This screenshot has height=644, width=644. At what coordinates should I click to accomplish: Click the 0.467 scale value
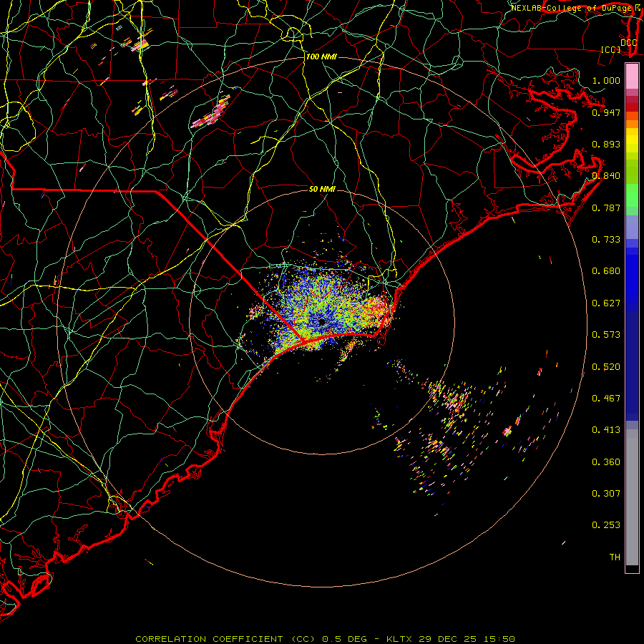[x=606, y=399]
